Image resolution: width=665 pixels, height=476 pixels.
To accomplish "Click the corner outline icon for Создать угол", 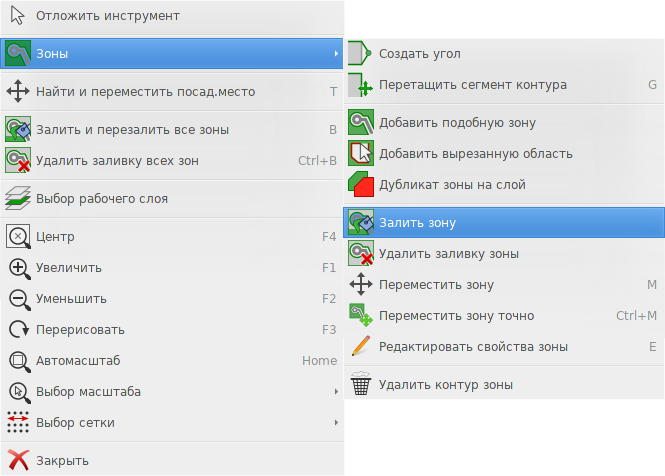I will (360, 53).
